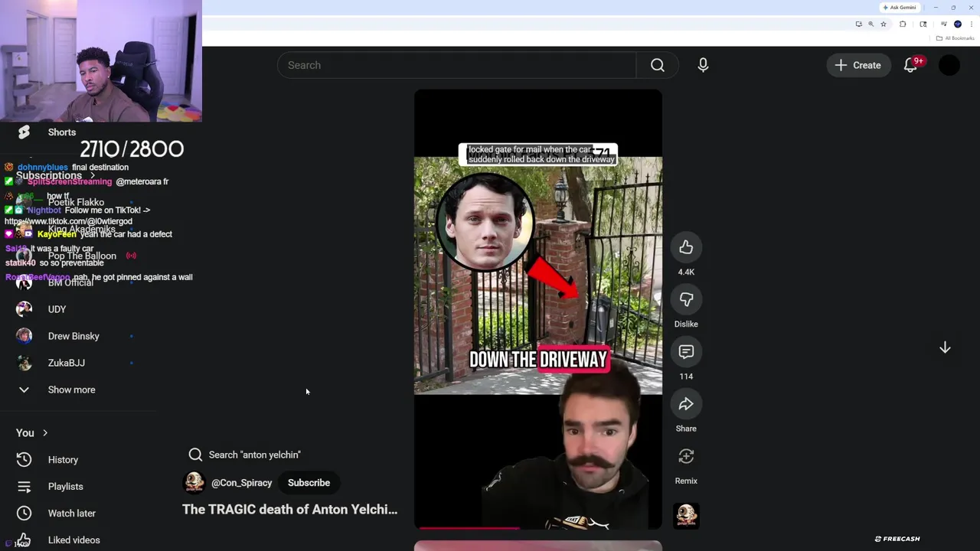Subscribe to the @Con_Spiracy channel
Screen dimensions: 980x551
click(x=309, y=482)
